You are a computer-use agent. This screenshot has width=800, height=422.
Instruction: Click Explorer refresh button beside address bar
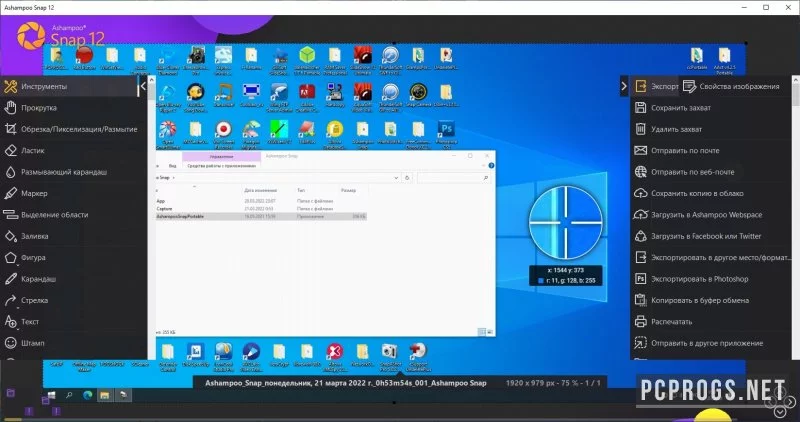(407, 178)
